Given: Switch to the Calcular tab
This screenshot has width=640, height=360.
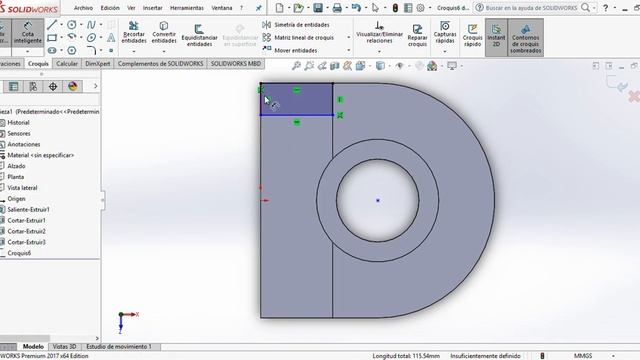Looking at the screenshot, I should [67, 64].
